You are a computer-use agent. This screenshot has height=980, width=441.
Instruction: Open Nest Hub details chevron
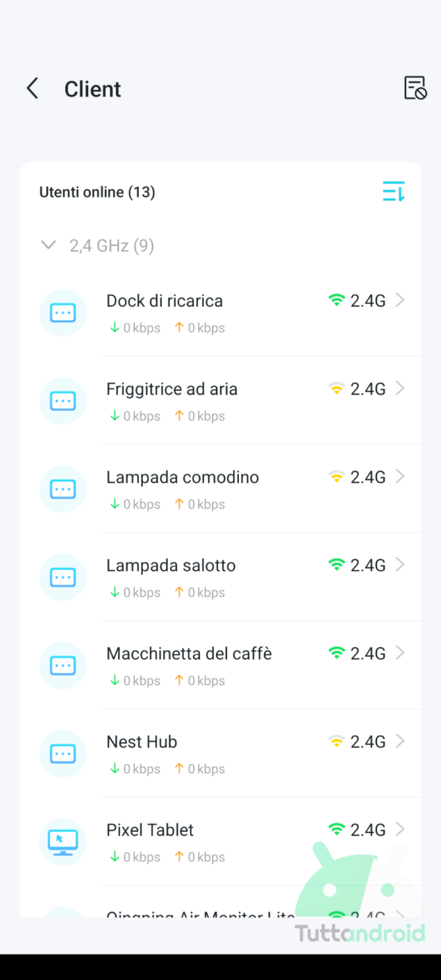click(400, 741)
